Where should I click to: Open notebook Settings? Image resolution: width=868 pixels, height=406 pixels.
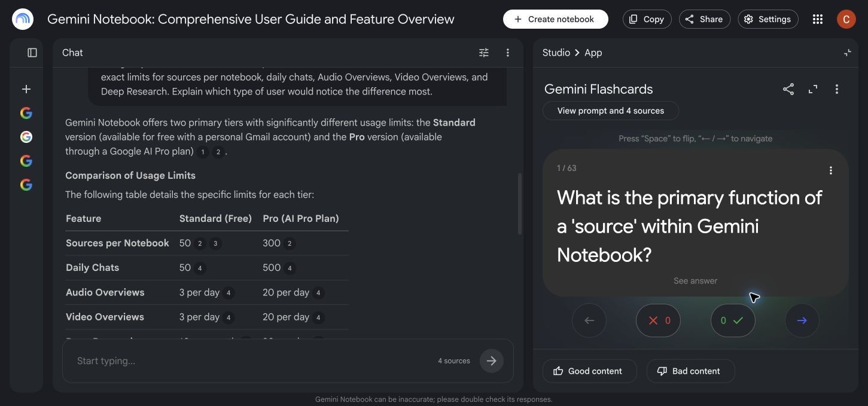point(768,19)
